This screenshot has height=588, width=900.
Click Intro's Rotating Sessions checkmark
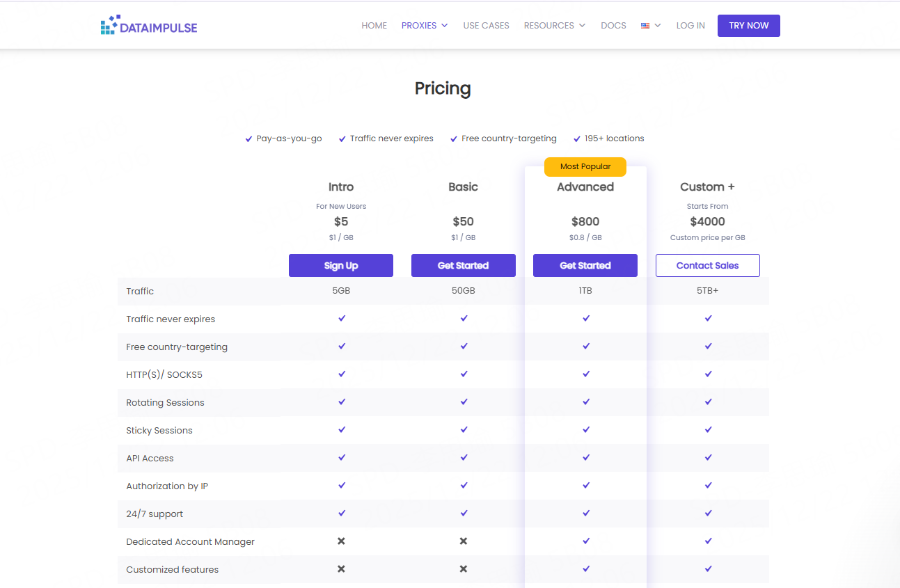341,402
